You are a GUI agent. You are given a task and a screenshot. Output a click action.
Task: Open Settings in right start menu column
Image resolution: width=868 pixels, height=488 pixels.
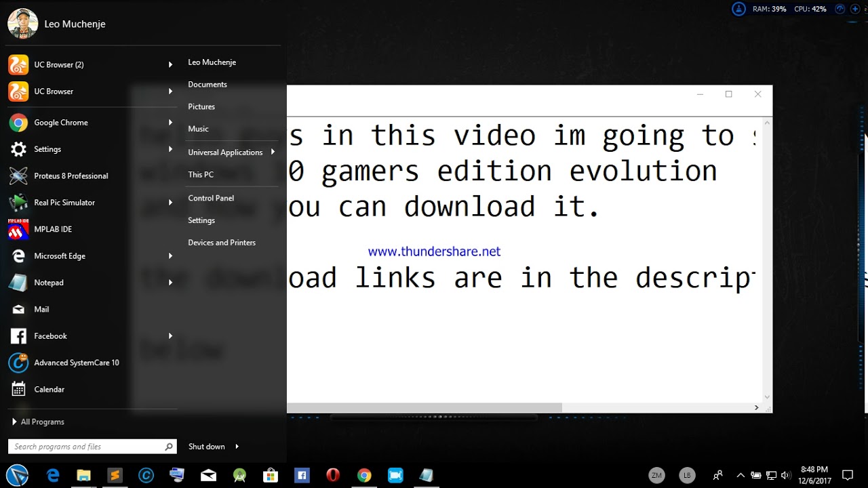201,220
